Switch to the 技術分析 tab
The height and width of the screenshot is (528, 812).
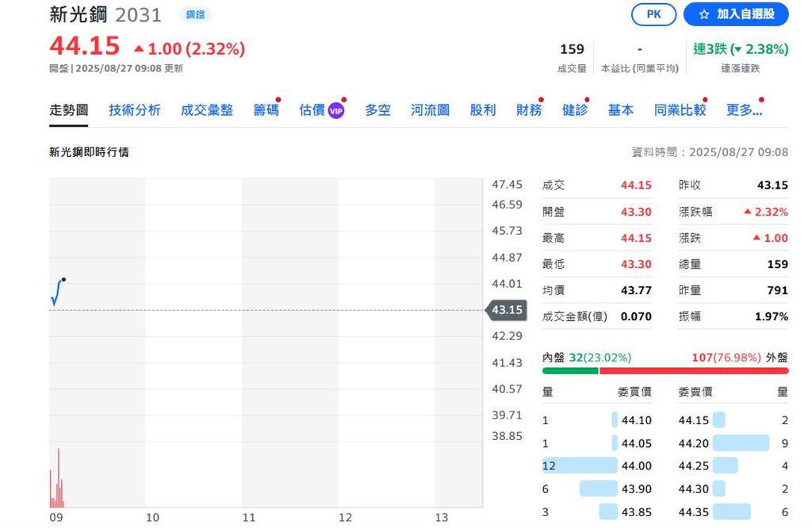(135, 110)
